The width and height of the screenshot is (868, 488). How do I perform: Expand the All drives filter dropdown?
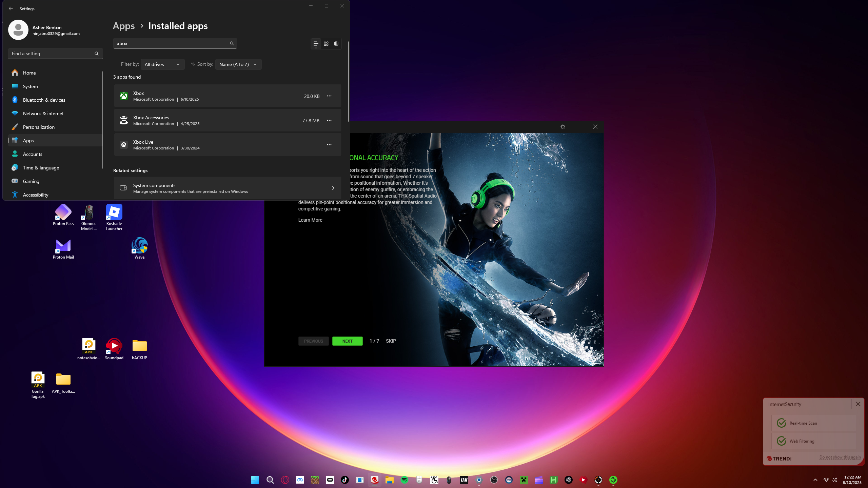pos(162,64)
